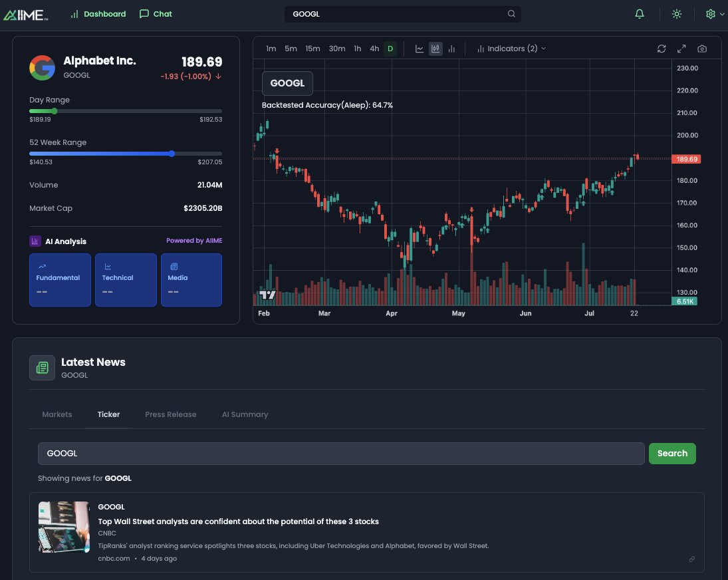Click the Alphabet Google logo
Viewport: 728px width, 580px height.
pos(43,68)
